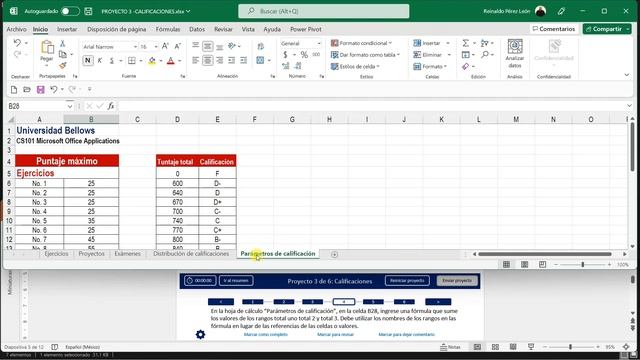Click the Wrap Text icon
Screen dimensions: 640x360
pyautogui.click(x=260, y=47)
